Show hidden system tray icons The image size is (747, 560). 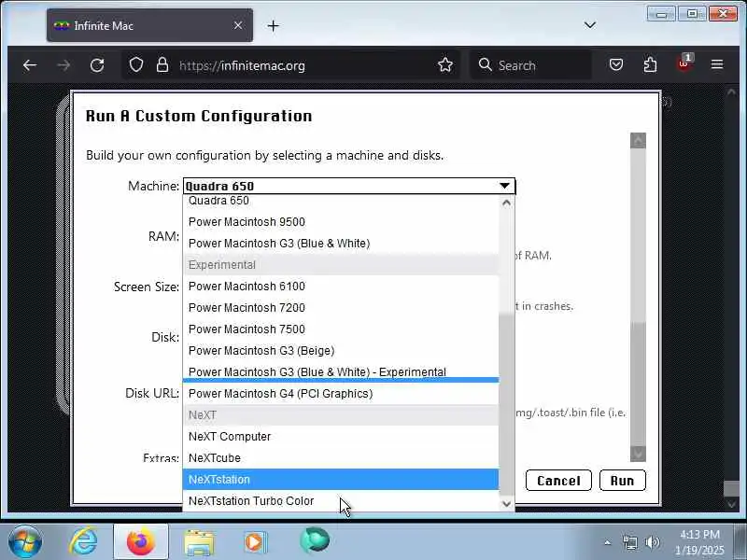[x=608, y=542]
